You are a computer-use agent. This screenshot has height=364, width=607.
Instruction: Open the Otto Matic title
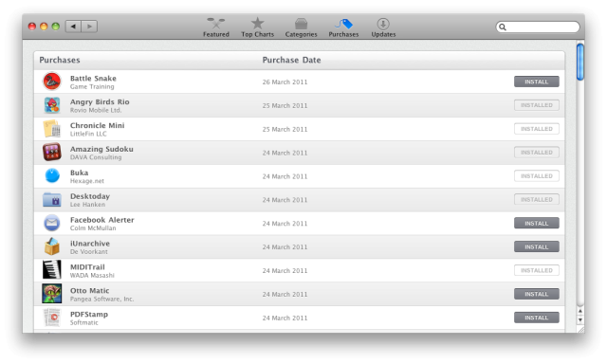(x=89, y=290)
